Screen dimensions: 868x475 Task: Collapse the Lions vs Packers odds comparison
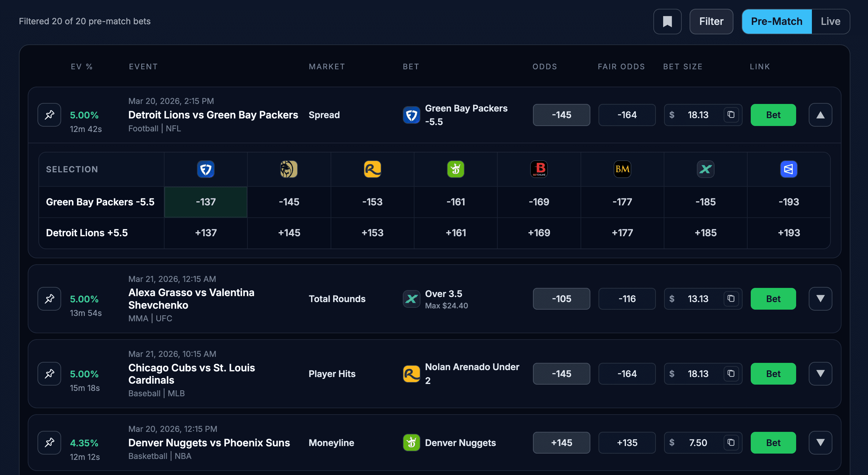tap(820, 115)
